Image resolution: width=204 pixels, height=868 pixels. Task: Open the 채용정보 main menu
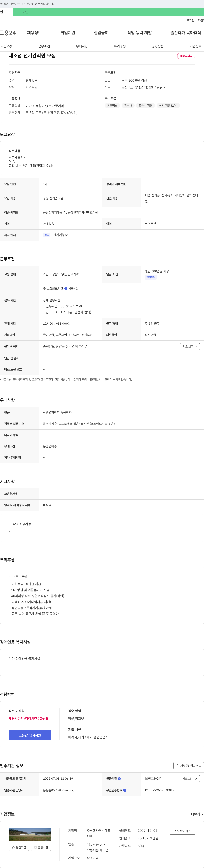(x=34, y=33)
